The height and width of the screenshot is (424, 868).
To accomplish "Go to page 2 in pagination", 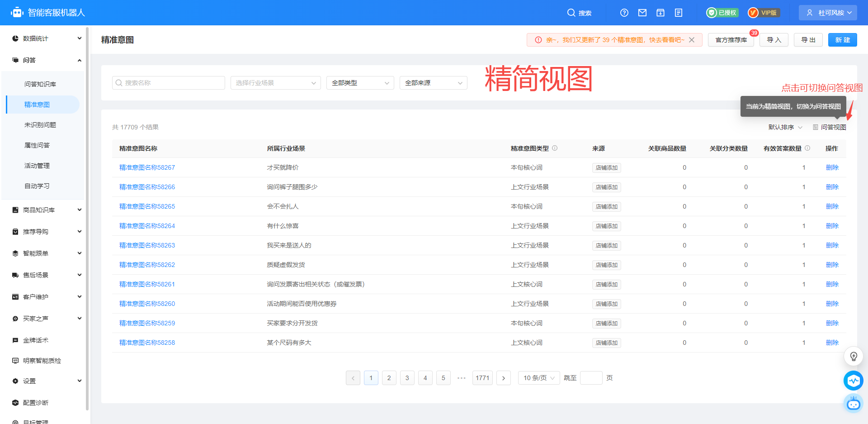I will tap(389, 378).
